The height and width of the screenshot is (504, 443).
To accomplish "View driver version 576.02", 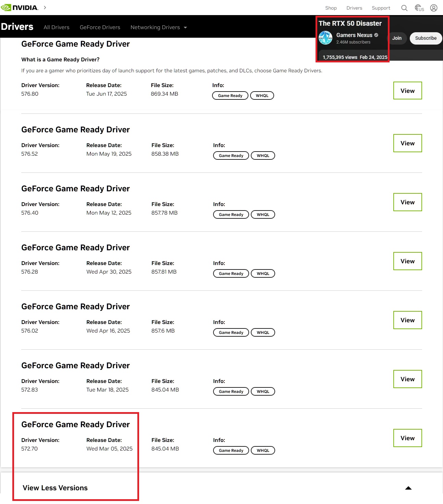I will (x=408, y=320).
